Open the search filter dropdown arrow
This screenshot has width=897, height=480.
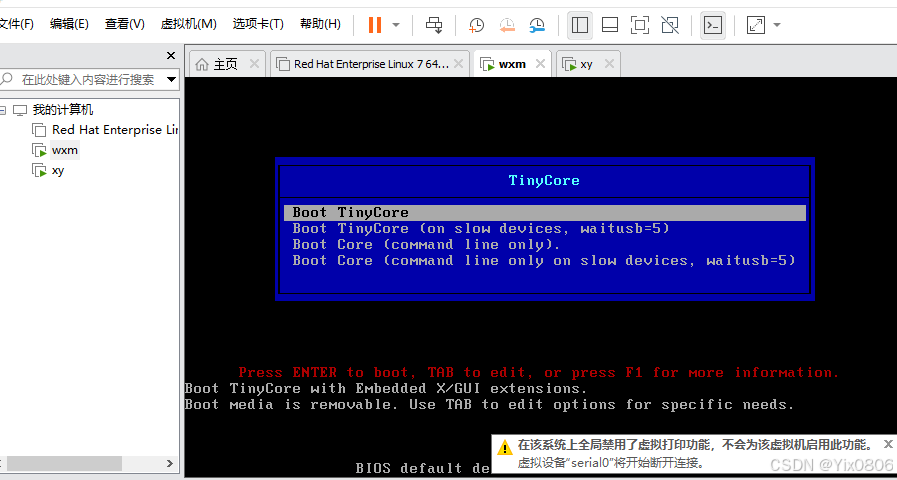tap(171, 80)
